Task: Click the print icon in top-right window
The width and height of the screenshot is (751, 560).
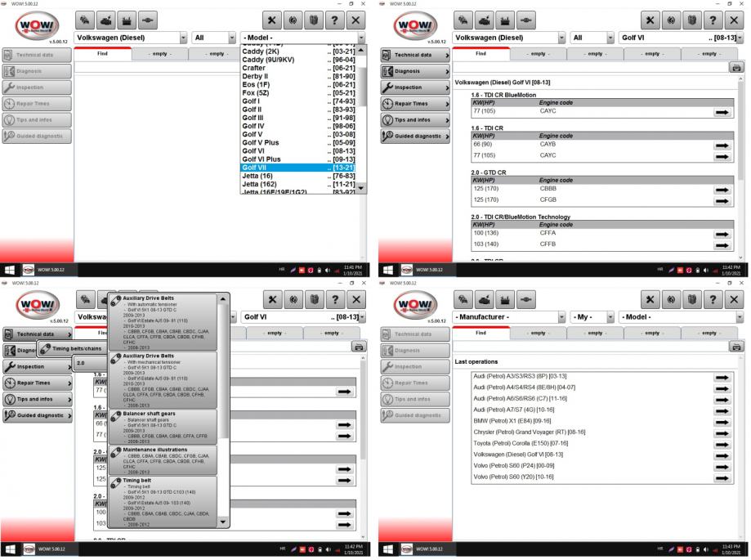Action: [x=736, y=67]
